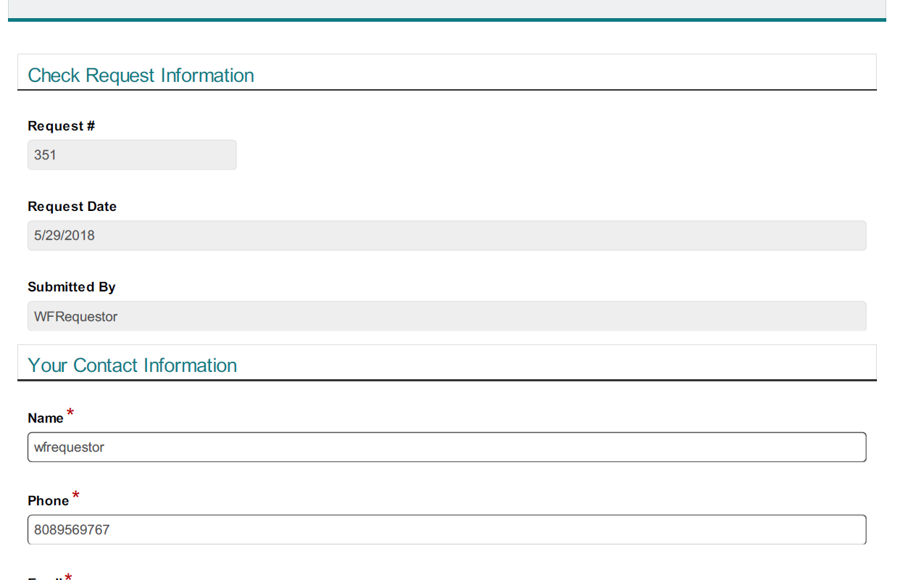Click the red asterisk beside Name
Screen dimensions: 924x580
[x=70, y=413]
